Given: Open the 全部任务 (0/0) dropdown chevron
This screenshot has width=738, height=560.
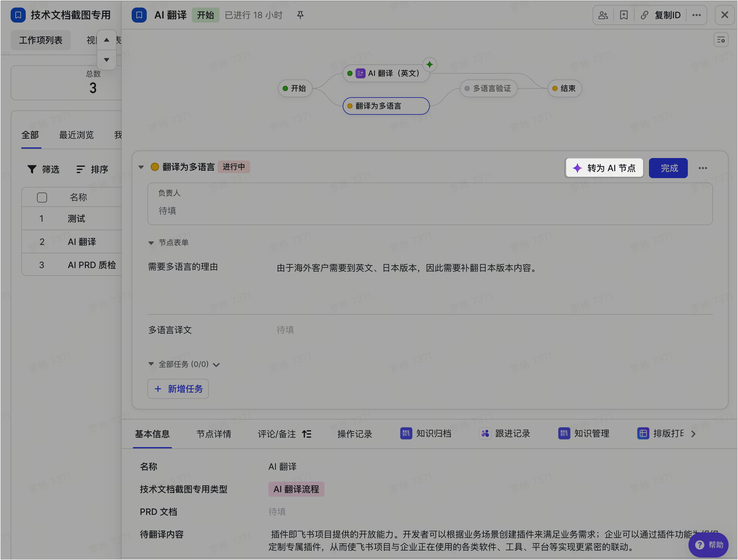Looking at the screenshot, I should pos(216,365).
